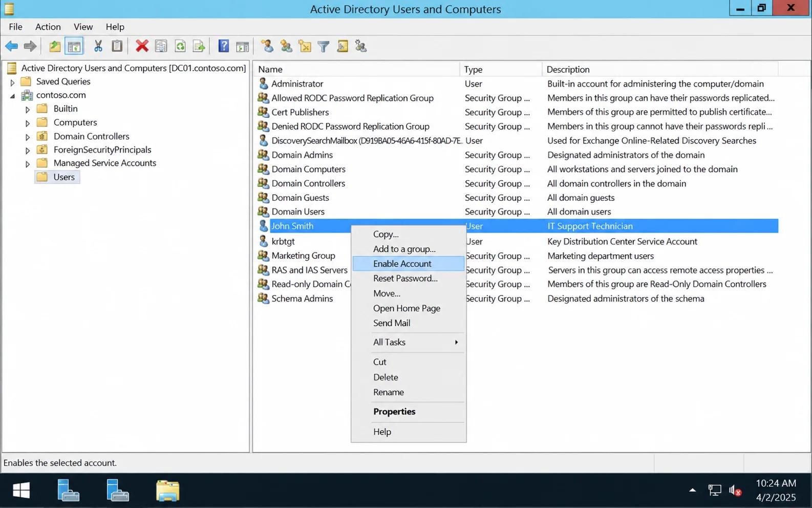Select ForeignSecurityPrincipals in the tree
The width and height of the screenshot is (812, 508).
[x=95, y=150]
